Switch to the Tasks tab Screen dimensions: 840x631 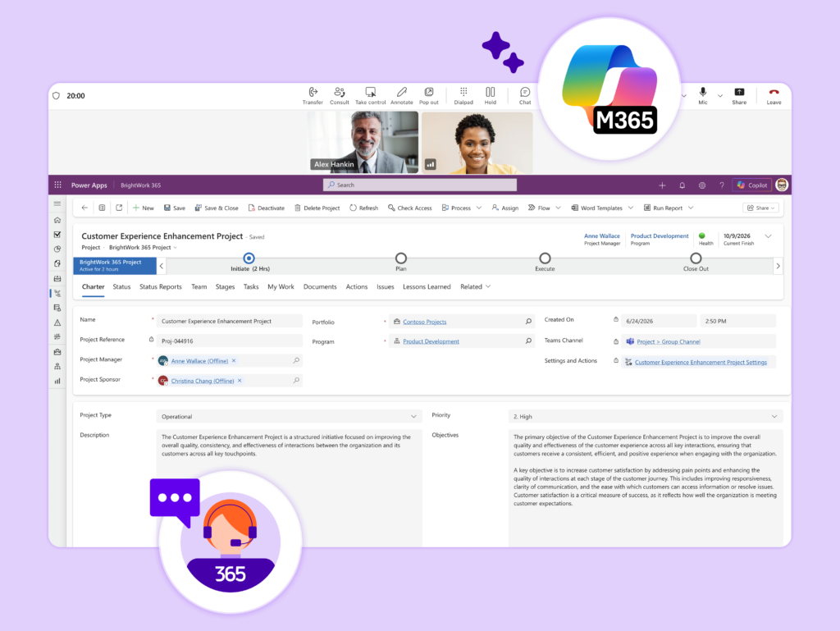click(251, 286)
